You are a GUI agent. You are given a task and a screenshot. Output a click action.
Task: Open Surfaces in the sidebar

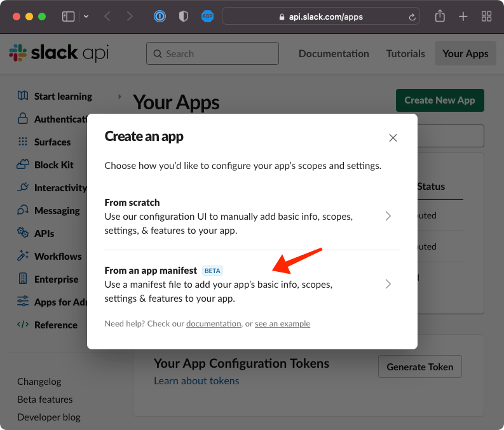point(52,142)
